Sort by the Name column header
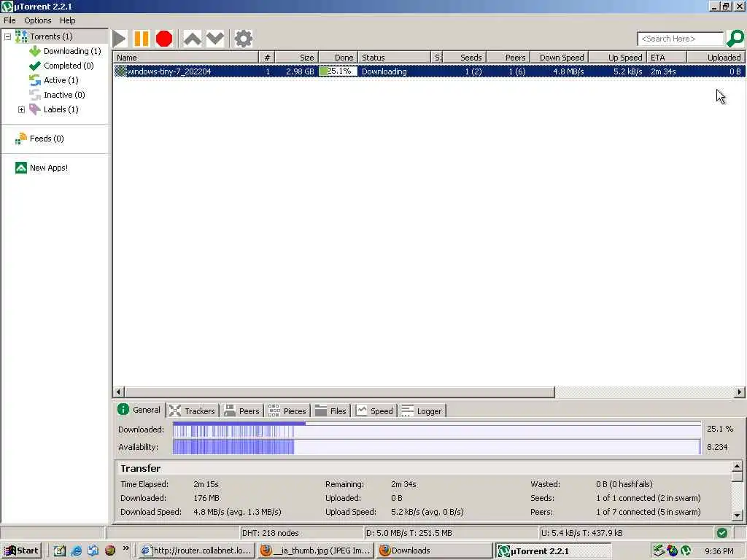This screenshot has height=560, width=747. click(x=186, y=57)
